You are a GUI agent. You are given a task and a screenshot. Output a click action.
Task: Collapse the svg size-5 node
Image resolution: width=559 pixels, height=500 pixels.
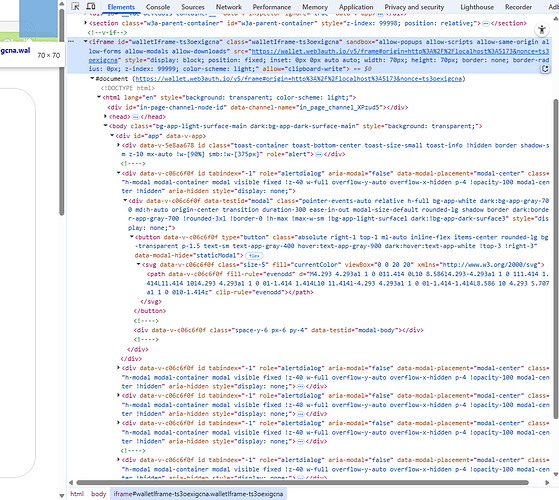point(138,264)
